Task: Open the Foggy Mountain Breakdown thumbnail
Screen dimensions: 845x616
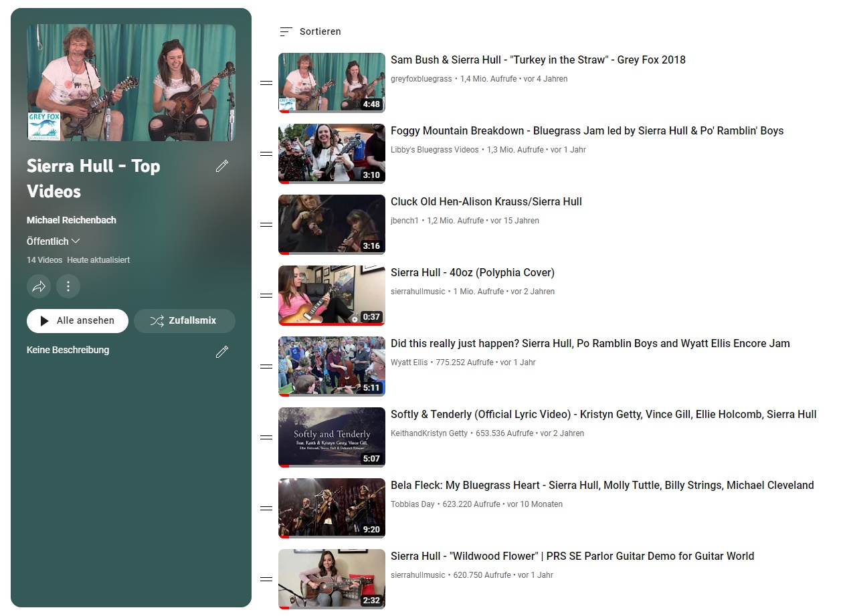Action: (332, 154)
